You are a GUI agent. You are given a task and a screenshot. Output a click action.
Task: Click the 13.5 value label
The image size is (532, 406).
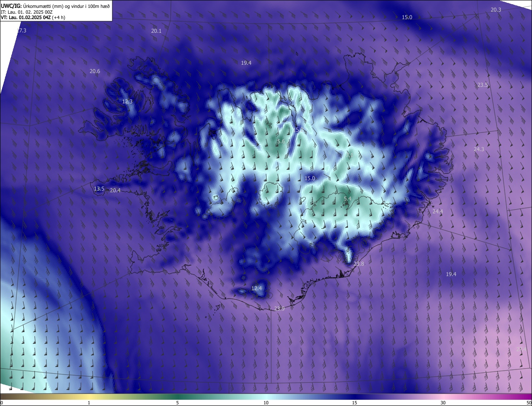pos(99,188)
